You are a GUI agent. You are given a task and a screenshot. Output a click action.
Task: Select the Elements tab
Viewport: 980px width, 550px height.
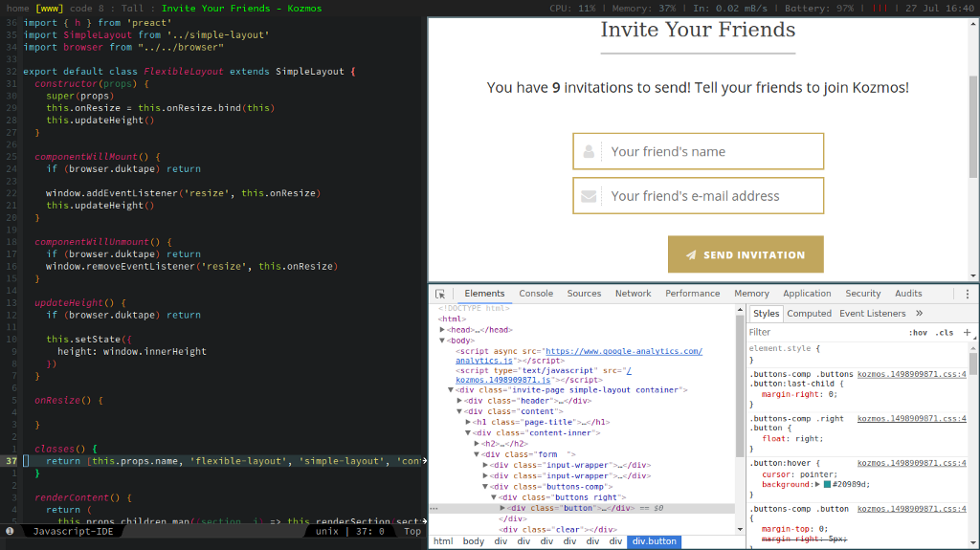pos(484,293)
